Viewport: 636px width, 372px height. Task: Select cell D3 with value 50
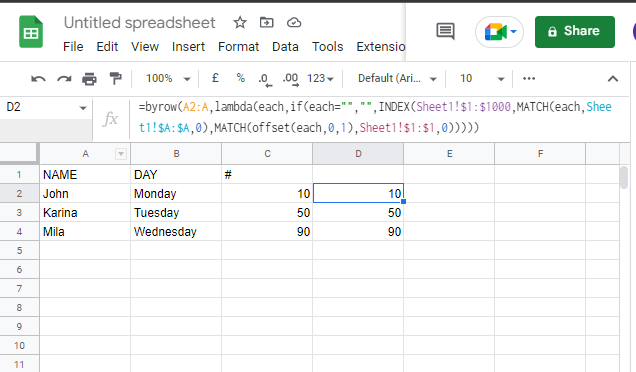(358, 213)
